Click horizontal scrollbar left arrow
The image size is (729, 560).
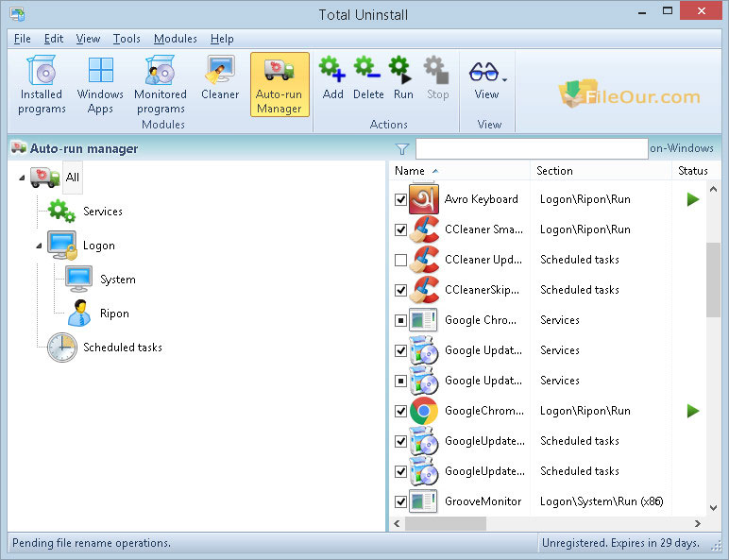click(397, 524)
